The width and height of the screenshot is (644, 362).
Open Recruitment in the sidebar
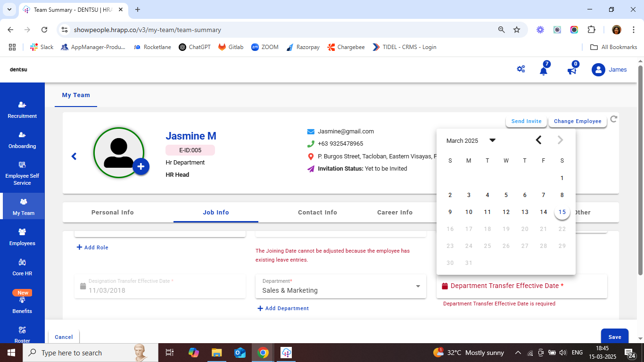tap(22, 110)
